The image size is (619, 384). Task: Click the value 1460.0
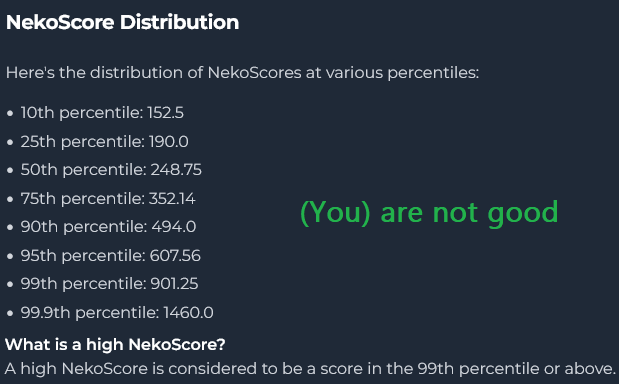pyautogui.click(x=188, y=313)
